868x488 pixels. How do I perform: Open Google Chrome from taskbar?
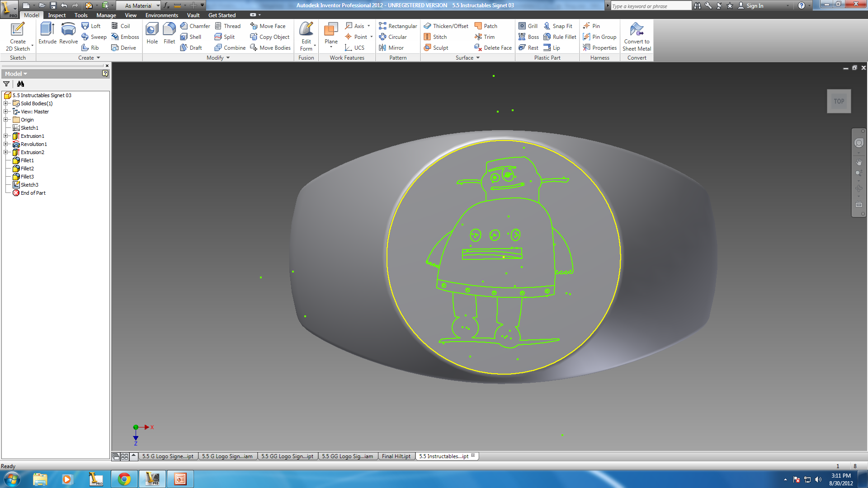pyautogui.click(x=124, y=479)
